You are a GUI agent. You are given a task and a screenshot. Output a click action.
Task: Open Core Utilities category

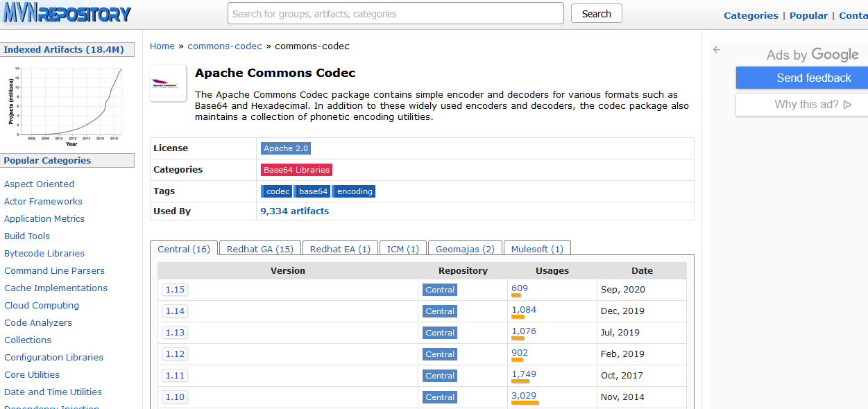[x=32, y=375]
